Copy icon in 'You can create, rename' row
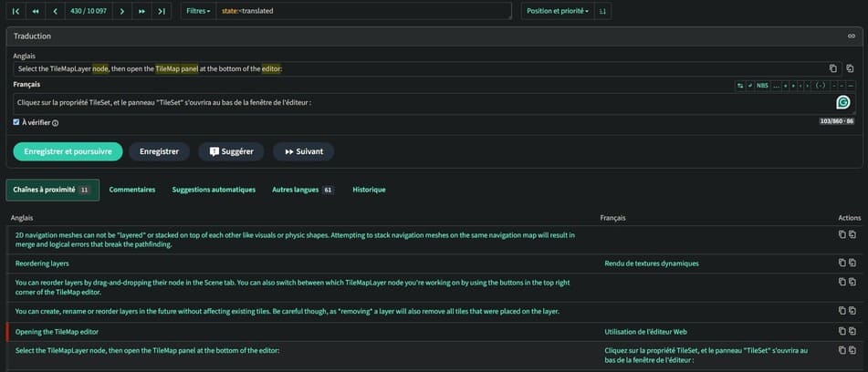868x372 pixels. 842,310
